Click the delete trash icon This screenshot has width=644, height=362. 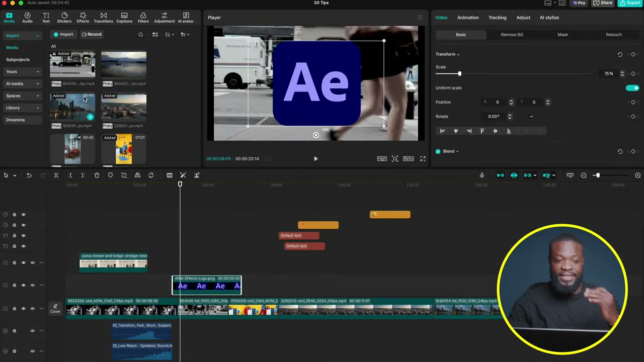(97, 175)
